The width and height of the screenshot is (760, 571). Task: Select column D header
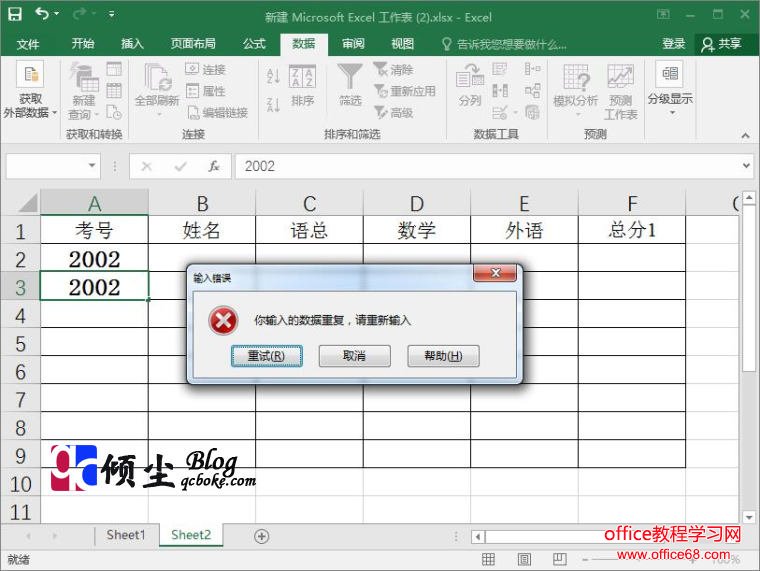(x=416, y=203)
